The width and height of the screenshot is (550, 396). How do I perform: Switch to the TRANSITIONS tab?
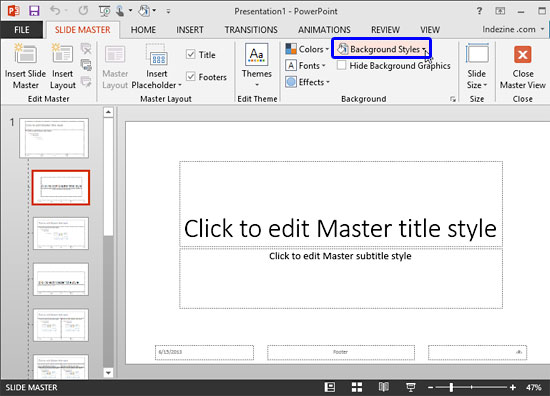(251, 30)
